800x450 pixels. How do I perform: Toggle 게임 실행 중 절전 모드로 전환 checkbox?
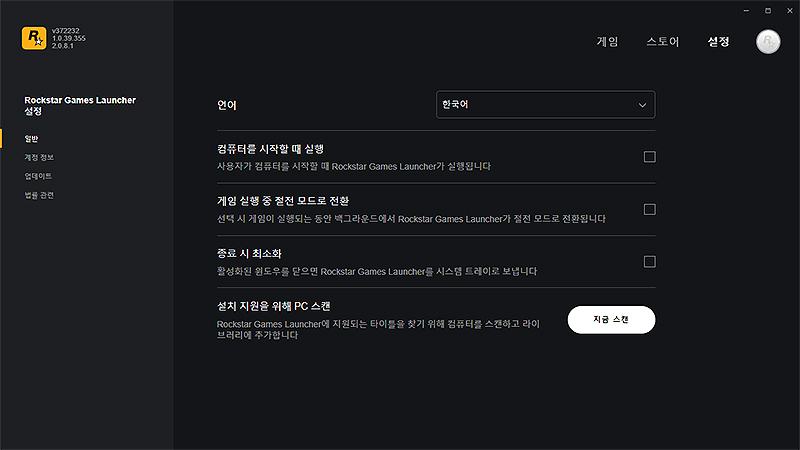coord(649,209)
